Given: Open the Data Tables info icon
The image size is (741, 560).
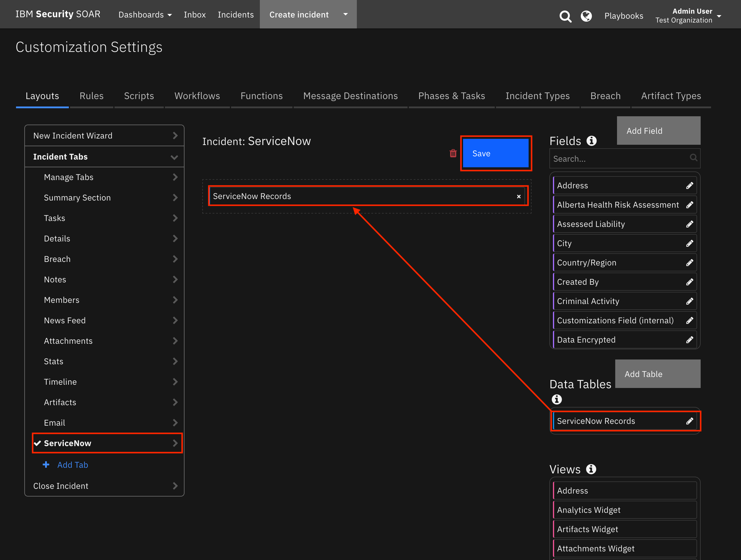Looking at the screenshot, I should [x=557, y=399].
